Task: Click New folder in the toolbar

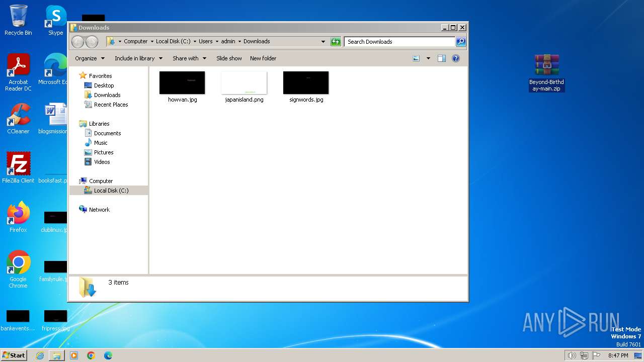Action: tap(263, 58)
